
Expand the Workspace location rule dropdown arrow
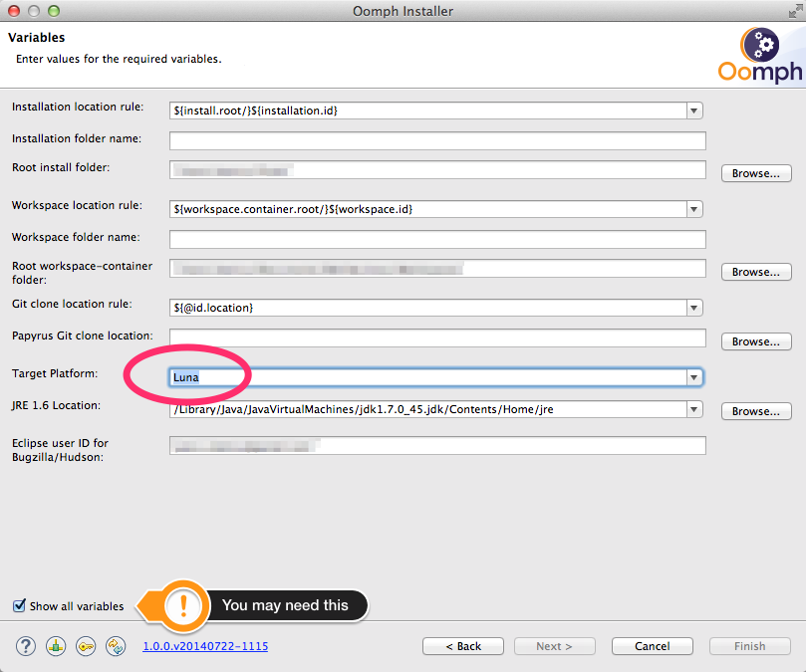click(694, 209)
